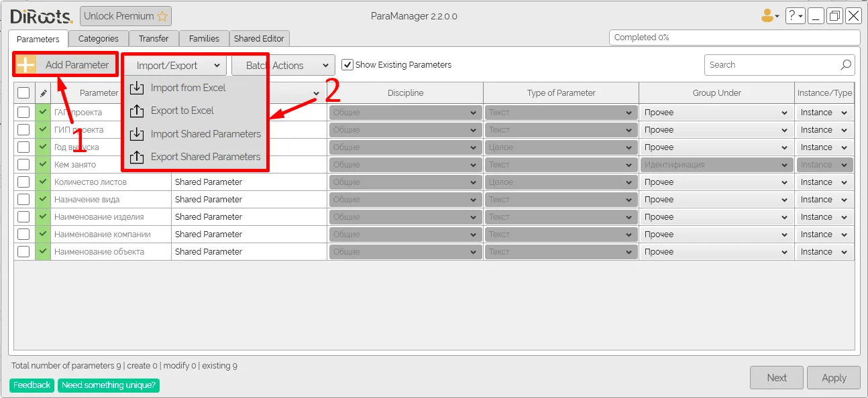The height and width of the screenshot is (398, 868).
Task: Click the plus icon beside Add Parameter
Action: pyautogui.click(x=25, y=65)
